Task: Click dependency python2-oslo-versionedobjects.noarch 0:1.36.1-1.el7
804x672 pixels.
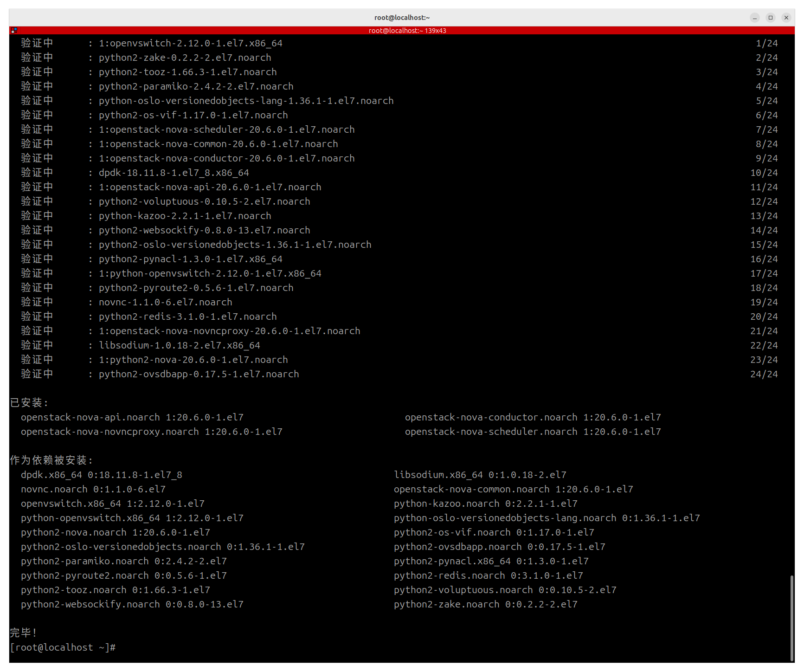Action: click(x=163, y=547)
